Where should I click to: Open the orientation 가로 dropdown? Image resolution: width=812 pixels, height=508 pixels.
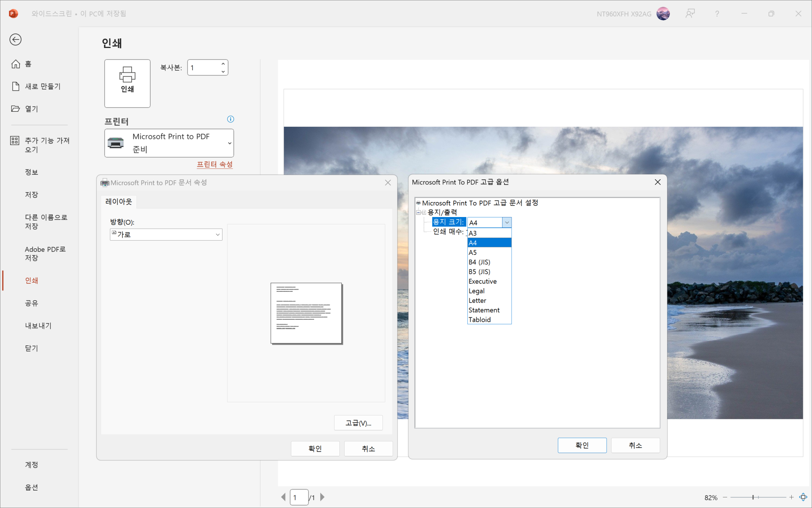pos(166,234)
